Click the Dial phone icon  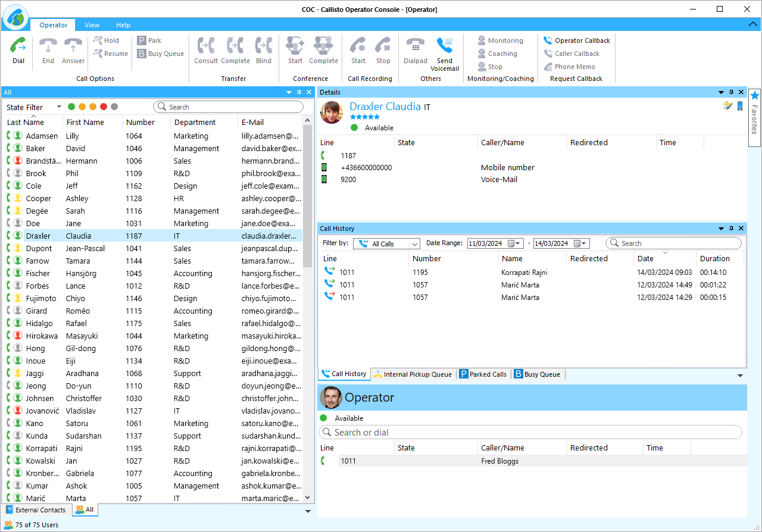coord(18,46)
